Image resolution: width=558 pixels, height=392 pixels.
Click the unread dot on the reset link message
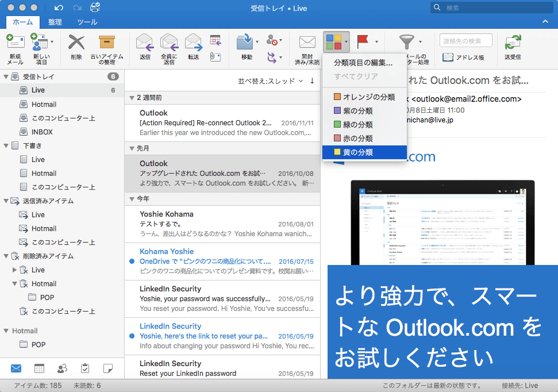click(x=132, y=336)
